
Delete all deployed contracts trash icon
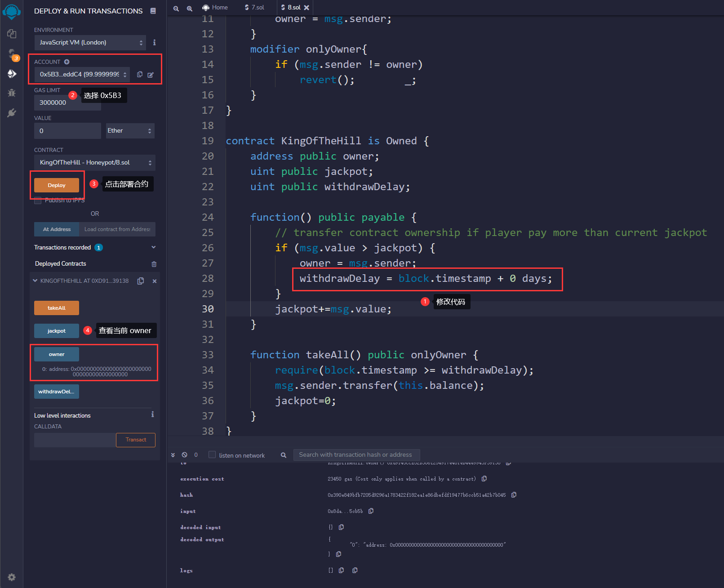point(154,264)
